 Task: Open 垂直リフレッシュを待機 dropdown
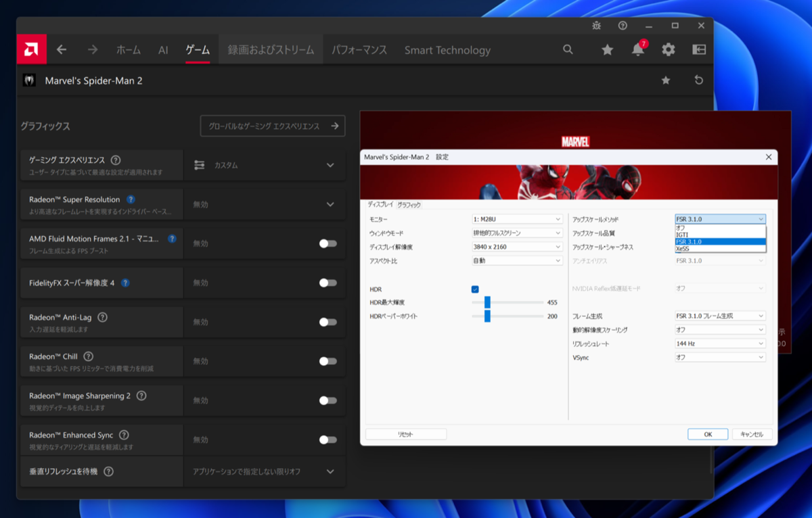click(x=265, y=471)
